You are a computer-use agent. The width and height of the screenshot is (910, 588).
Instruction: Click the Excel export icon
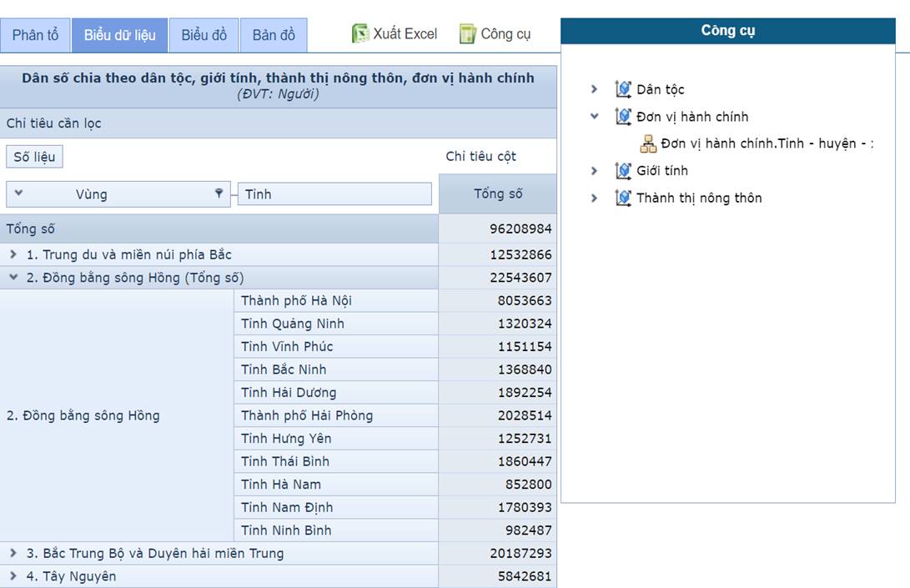pos(360,34)
